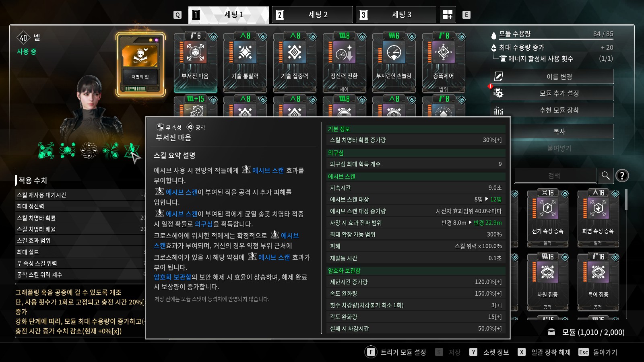The width and height of the screenshot is (644, 362).
Task: Click the search magnifier icon
Action: click(x=605, y=176)
